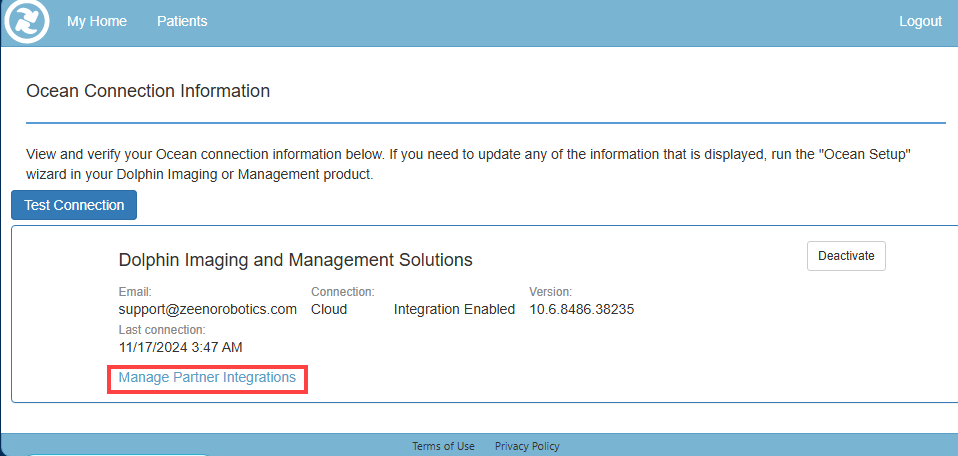Click the Logout link
Screen dimensions: 958x456
coord(920,21)
